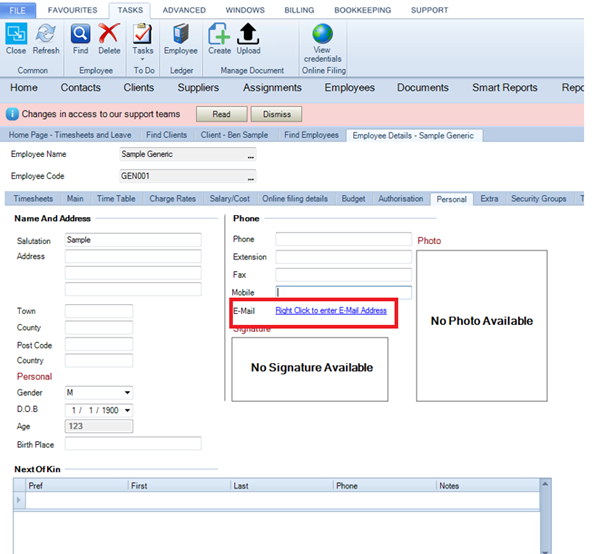
Task: Select Employee Details - Sample Generic tab
Action: [413, 136]
